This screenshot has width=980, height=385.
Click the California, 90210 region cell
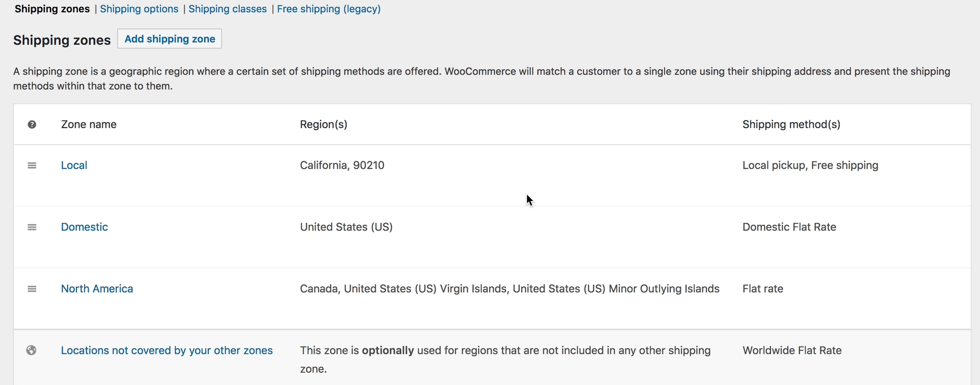point(342,165)
